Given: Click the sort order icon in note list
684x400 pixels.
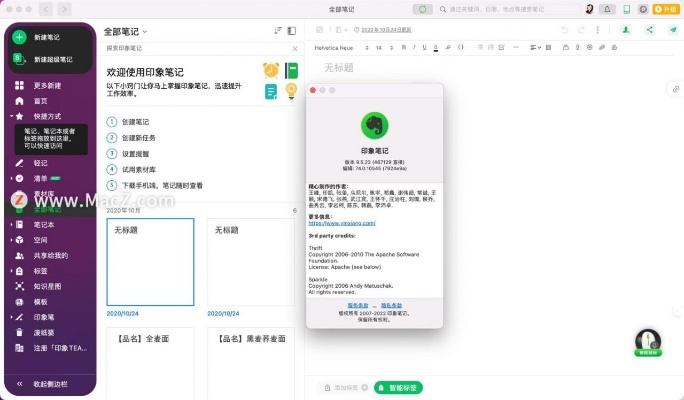Looking at the screenshot, I should coord(277,31).
